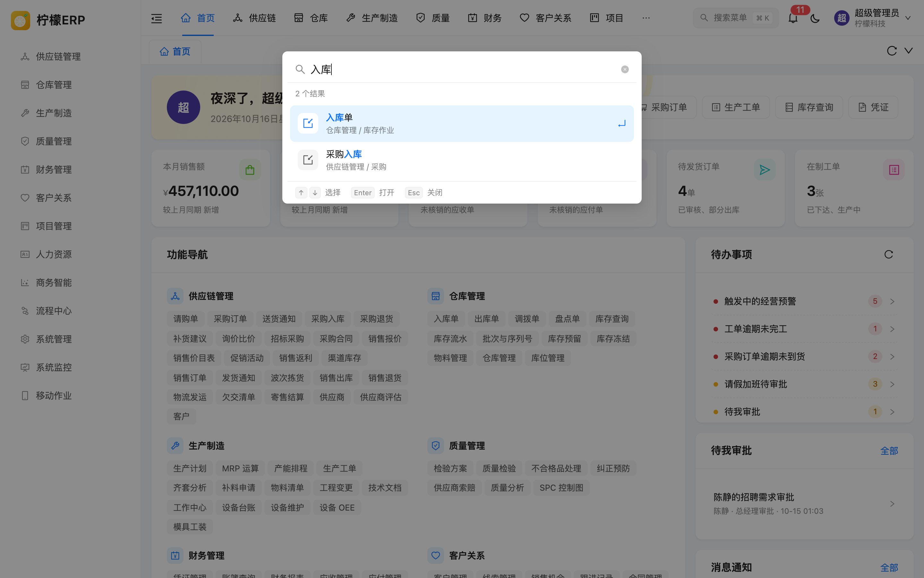This screenshot has height=578, width=924.
Task: Click the 供应链管理 section icon
Action: [175, 296]
